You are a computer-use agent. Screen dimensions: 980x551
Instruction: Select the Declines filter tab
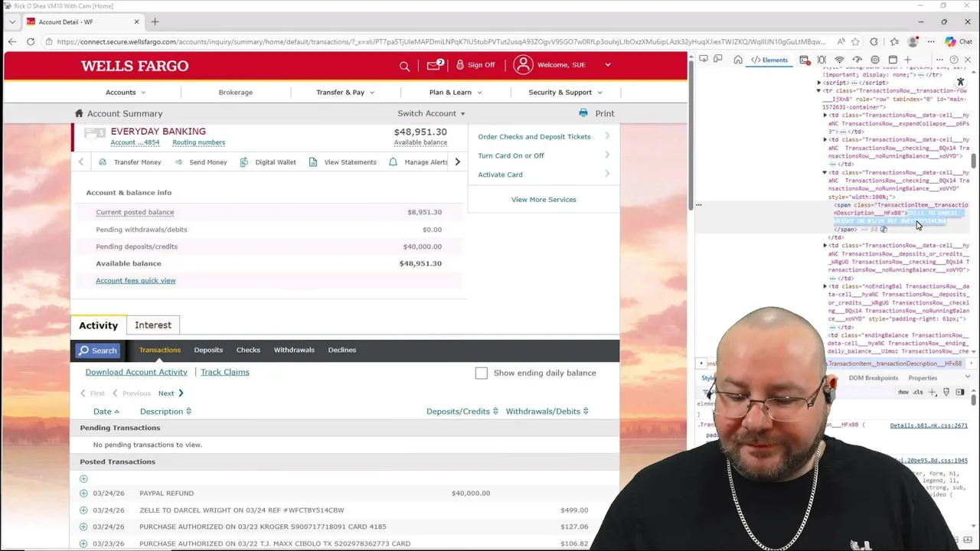342,350
